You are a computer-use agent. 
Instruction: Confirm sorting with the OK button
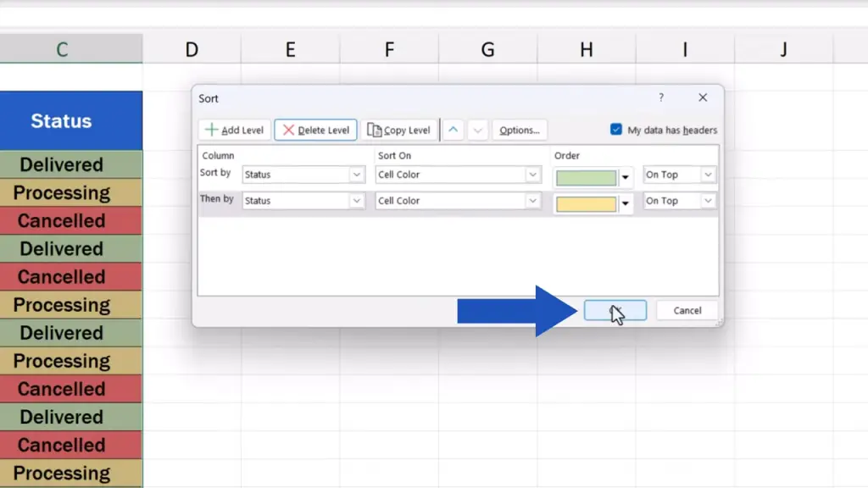(x=615, y=311)
